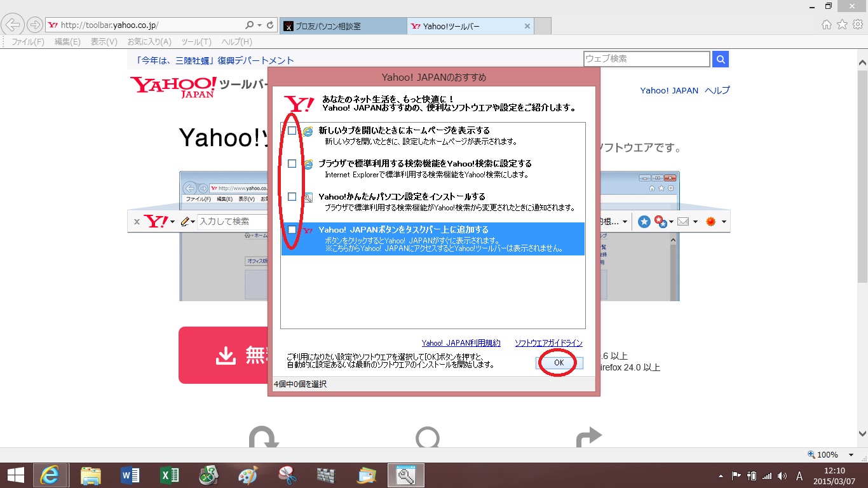Open File Explorer from the taskbar

click(x=91, y=475)
